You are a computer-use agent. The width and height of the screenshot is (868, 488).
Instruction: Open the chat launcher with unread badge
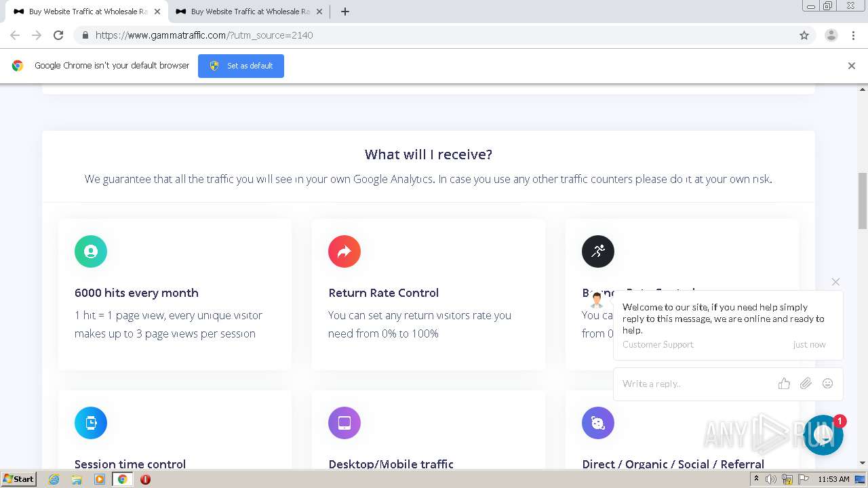tap(823, 435)
